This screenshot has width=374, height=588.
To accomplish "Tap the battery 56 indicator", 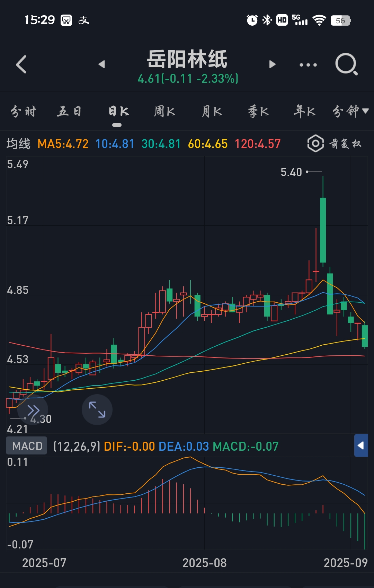I will (x=341, y=20).
